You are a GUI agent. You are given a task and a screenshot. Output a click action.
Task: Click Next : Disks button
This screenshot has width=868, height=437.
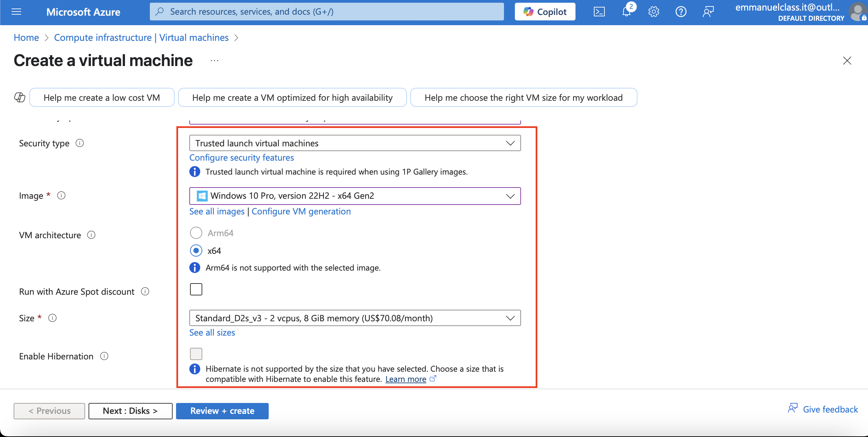pyautogui.click(x=130, y=411)
